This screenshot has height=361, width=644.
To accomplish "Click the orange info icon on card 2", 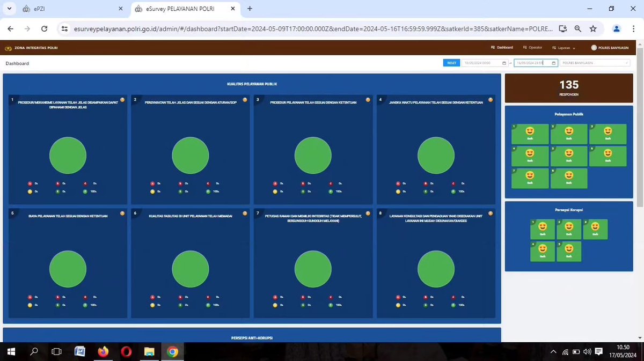I will coord(245,99).
